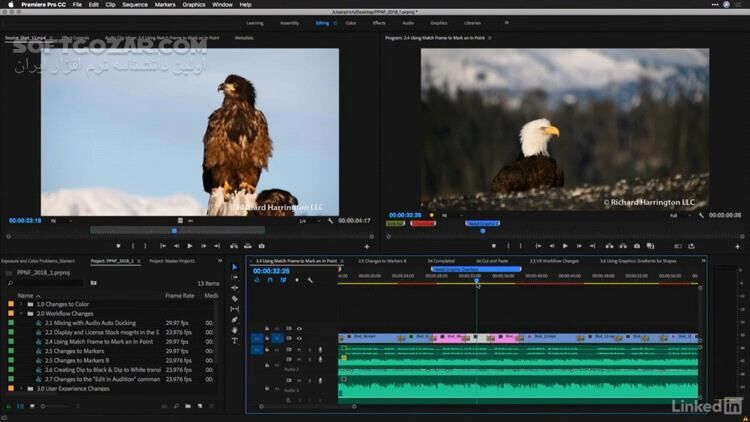Select the Track Select Forward tool

click(234, 278)
